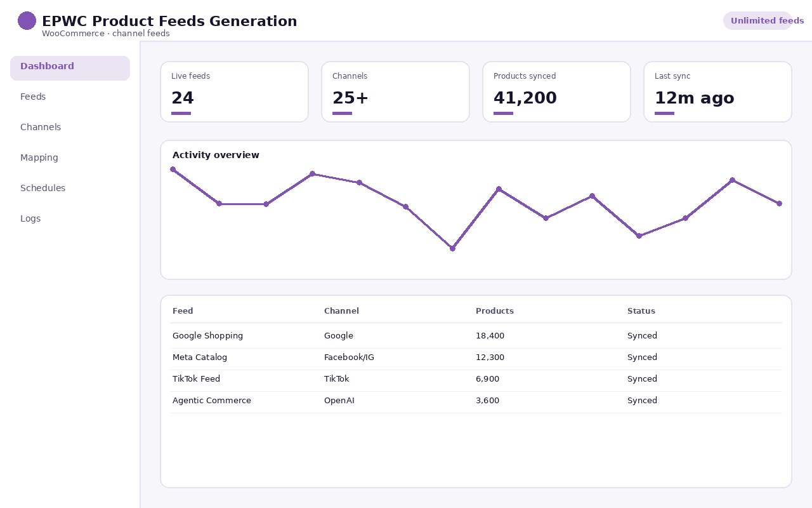Click the 3,600 products value
The image size is (812, 508).
(x=487, y=401)
